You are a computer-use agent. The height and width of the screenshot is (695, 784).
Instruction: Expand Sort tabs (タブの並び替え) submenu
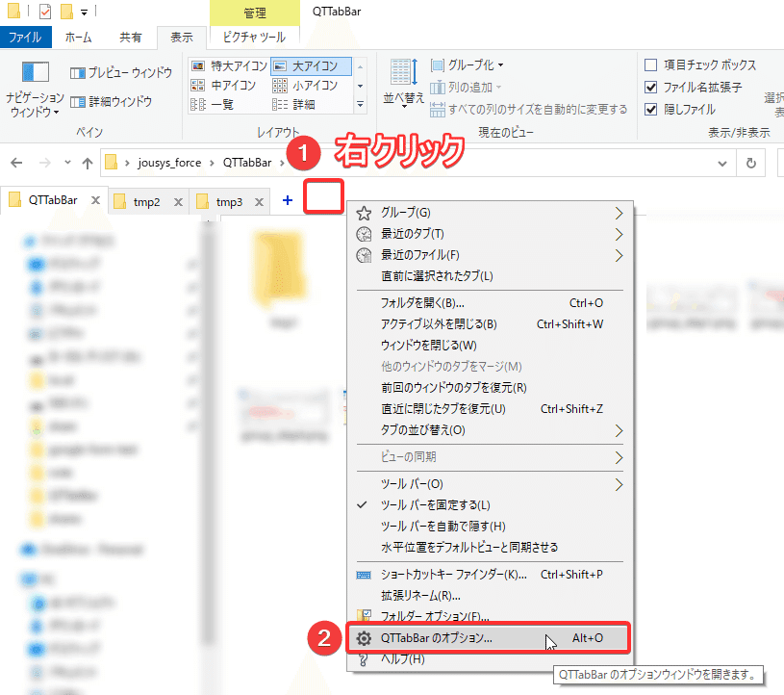489,430
